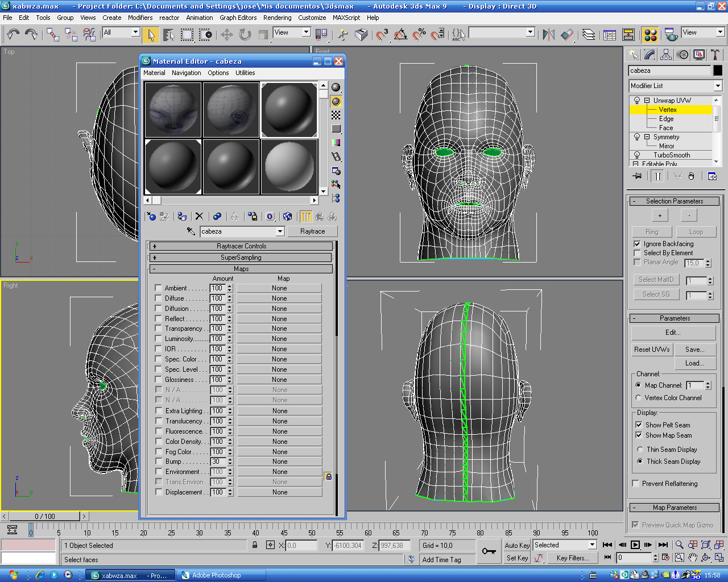
Task: Enable the Diffuse map checkbox
Action: click(x=159, y=298)
